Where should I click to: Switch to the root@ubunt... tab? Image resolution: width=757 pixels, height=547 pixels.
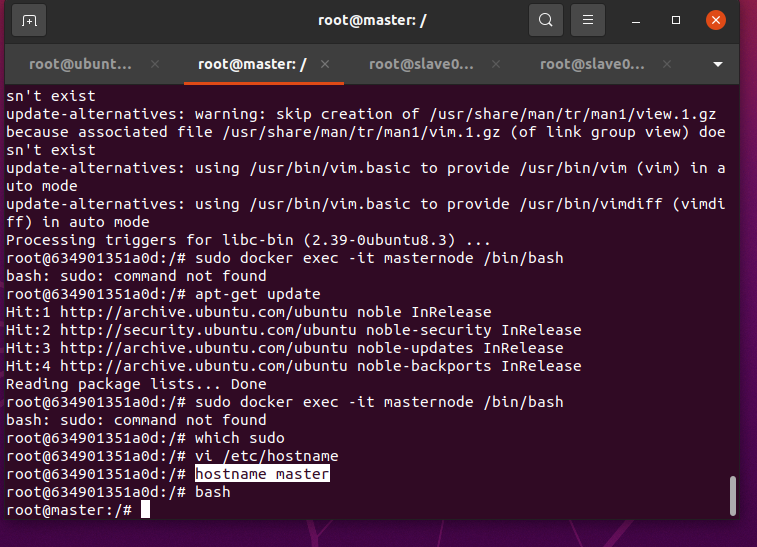[80, 64]
